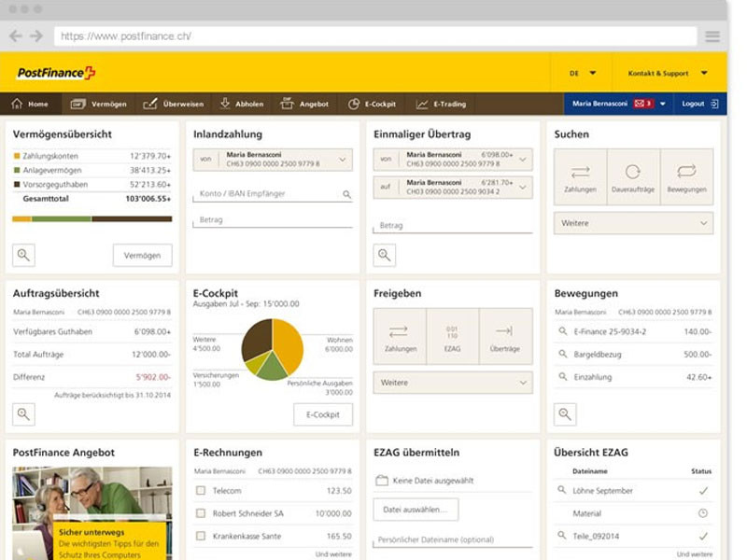Check the Krankenkasse Sante checkbox
Screen dimensions: 747x560
click(201, 536)
